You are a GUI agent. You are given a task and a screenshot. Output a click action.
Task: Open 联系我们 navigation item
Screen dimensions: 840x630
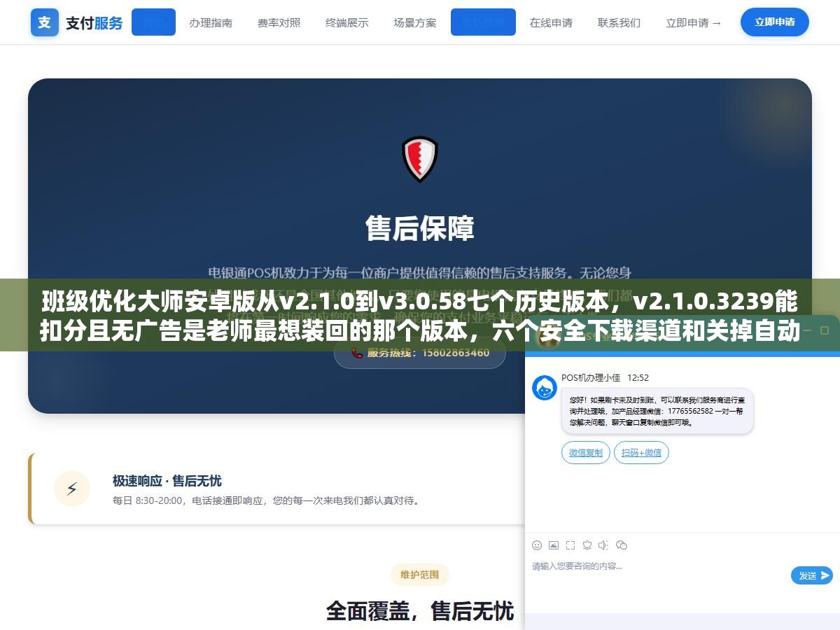click(x=619, y=22)
